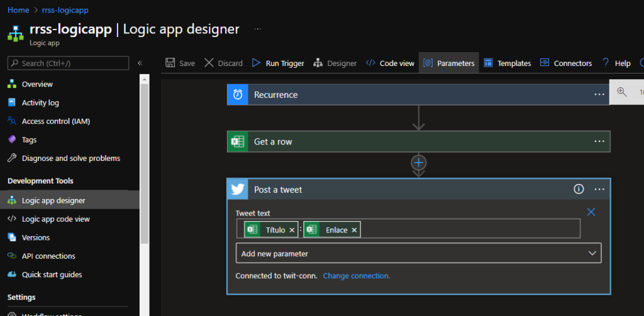Image resolution: width=644 pixels, height=316 pixels.
Task: Click the sidebar vertical scrollbar
Action: pyautogui.click(x=144, y=164)
